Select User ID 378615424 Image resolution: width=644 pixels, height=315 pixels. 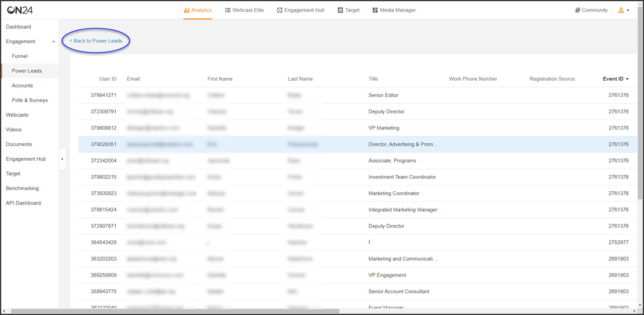104,210
